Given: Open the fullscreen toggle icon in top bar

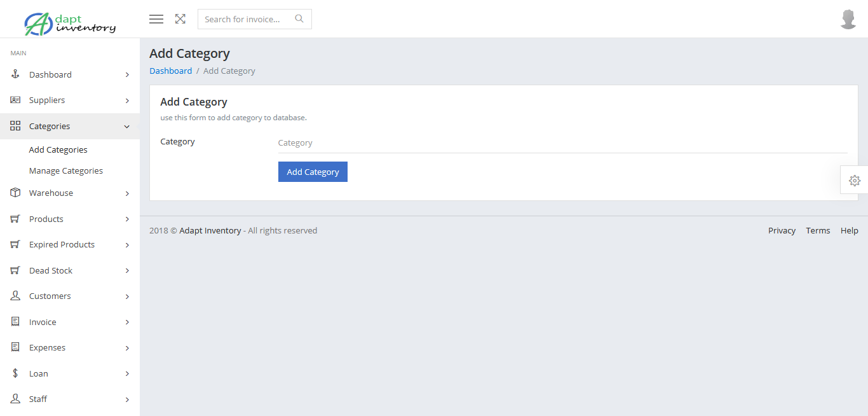Looking at the screenshot, I should click(180, 18).
